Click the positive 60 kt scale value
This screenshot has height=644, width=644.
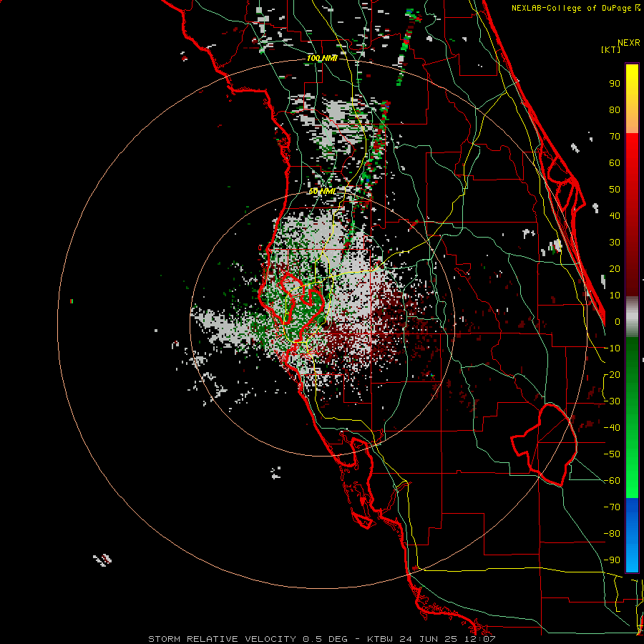click(615, 163)
